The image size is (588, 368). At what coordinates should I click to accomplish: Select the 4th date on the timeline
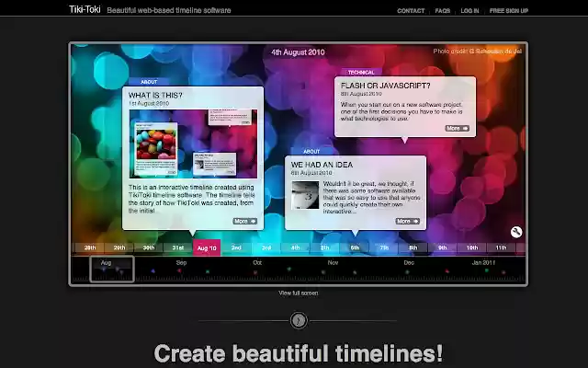[296, 247]
